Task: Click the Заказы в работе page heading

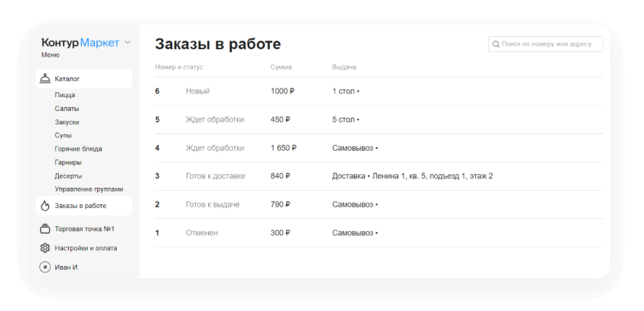Action: coord(218,44)
